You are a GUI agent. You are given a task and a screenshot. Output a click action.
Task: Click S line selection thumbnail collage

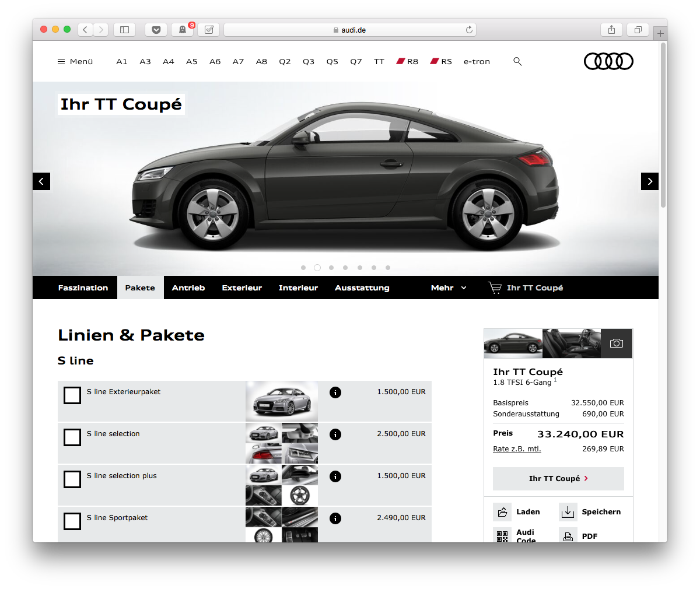(282, 443)
